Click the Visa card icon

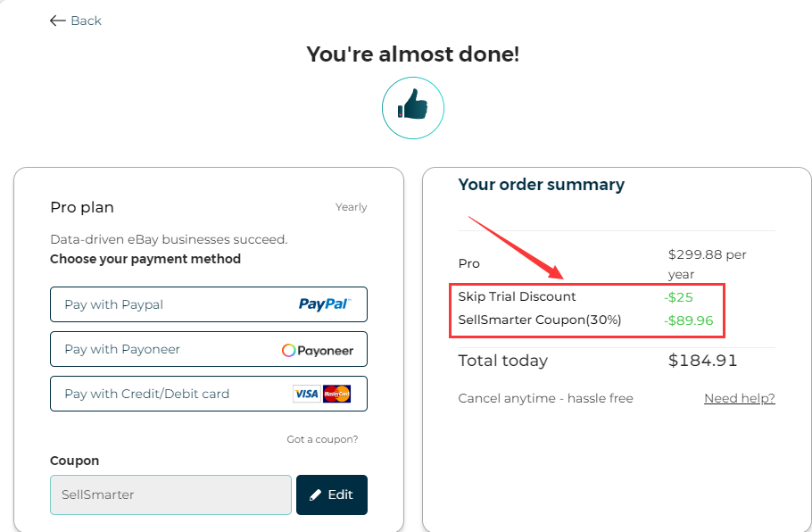(306, 394)
